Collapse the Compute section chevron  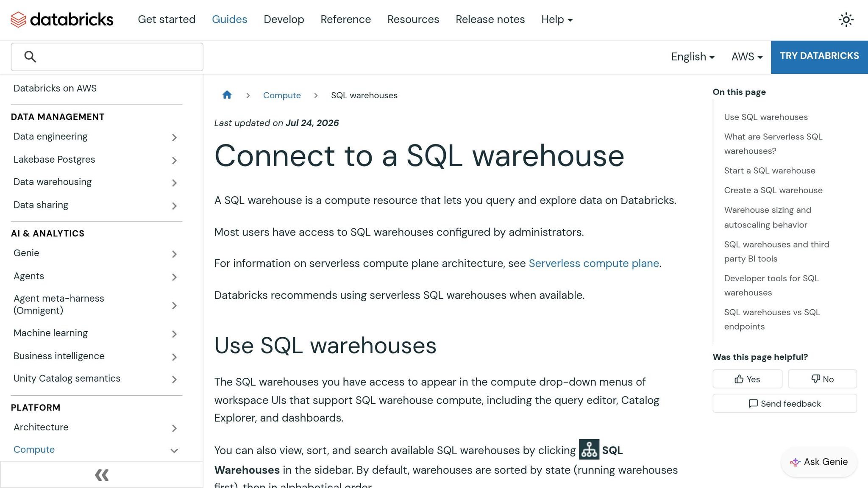point(174,451)
